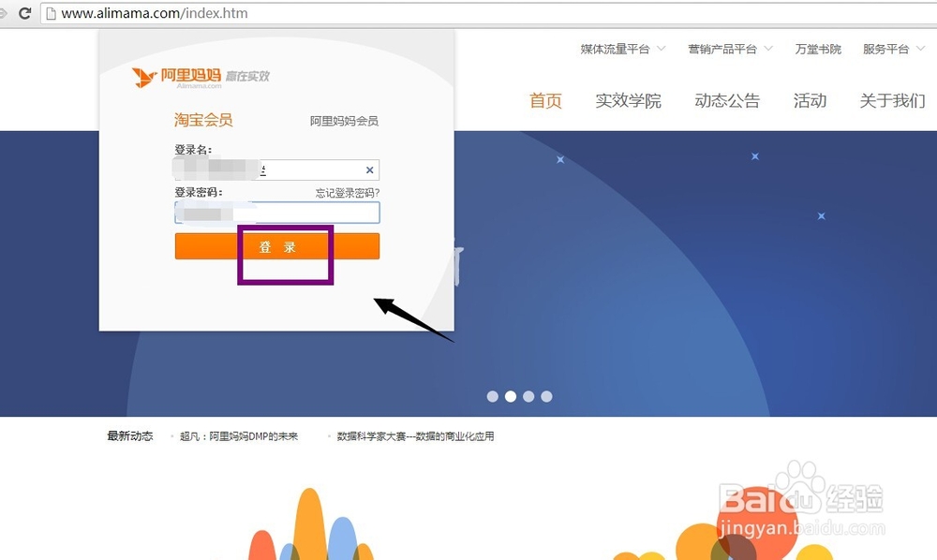This screenshot has width=937, height=560.
Task: Click the orange 登录 button
Action: (276, 246)
